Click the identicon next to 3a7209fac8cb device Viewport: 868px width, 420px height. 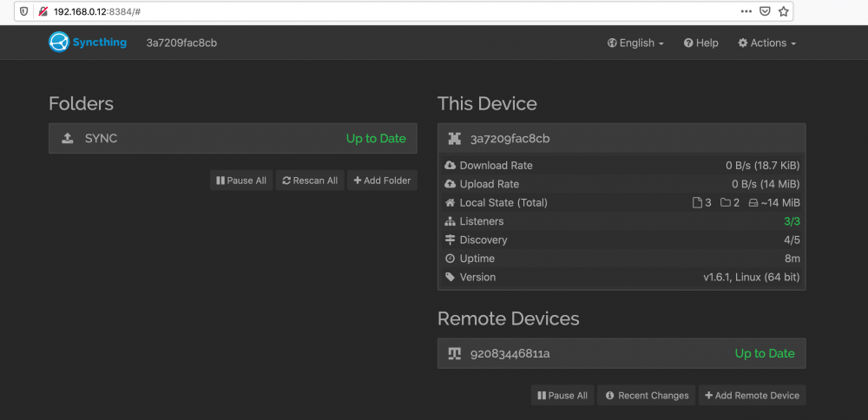(455, 139)
